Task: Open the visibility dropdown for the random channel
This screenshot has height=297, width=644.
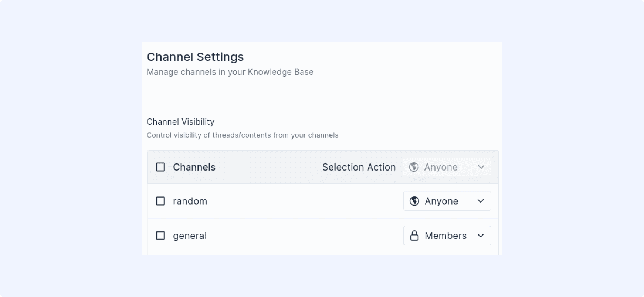Action: click(x=447, y=201)
